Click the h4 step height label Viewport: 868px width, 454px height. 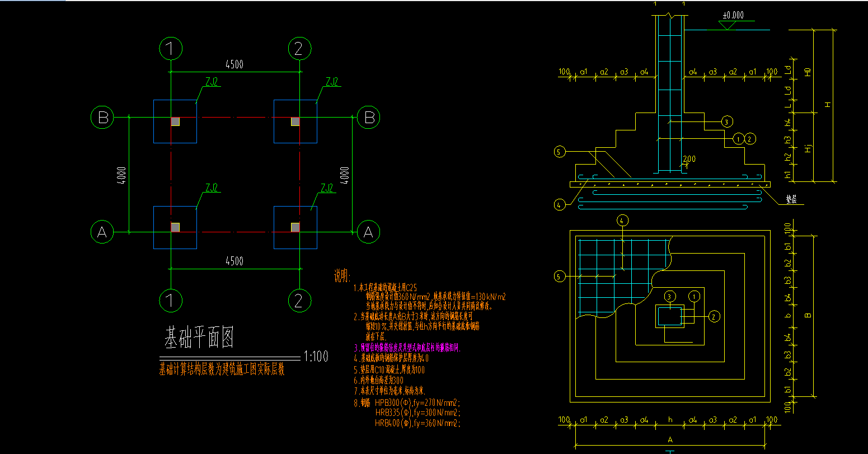click(x=788, y=121)
